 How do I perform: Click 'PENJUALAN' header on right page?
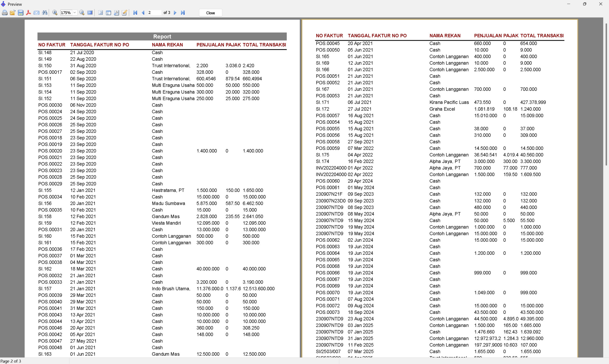488,36
